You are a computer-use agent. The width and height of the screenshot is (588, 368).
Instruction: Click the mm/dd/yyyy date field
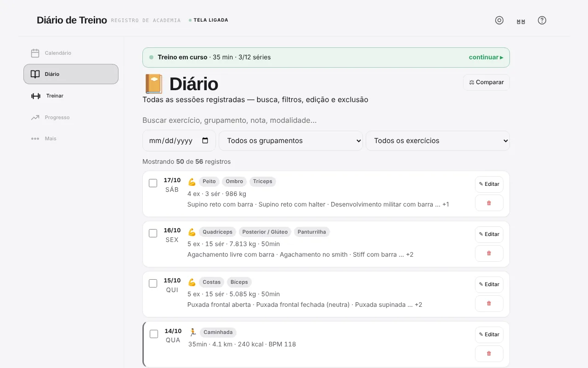tap(179, 141)
